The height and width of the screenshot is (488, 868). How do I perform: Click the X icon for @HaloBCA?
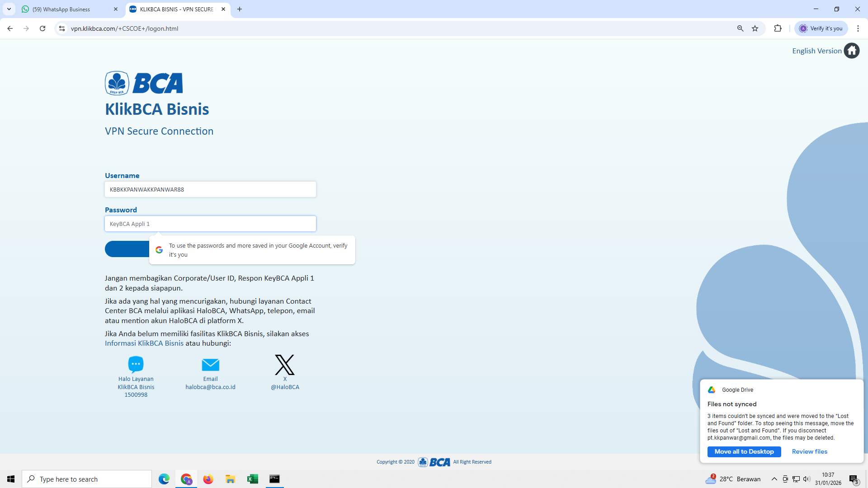coord(284,365)
